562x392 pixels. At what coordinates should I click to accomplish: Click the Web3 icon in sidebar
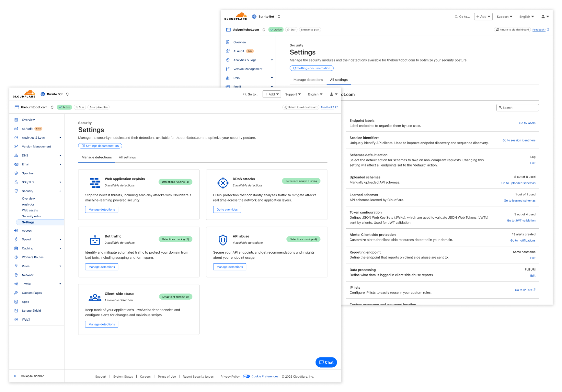pos(16,320)
